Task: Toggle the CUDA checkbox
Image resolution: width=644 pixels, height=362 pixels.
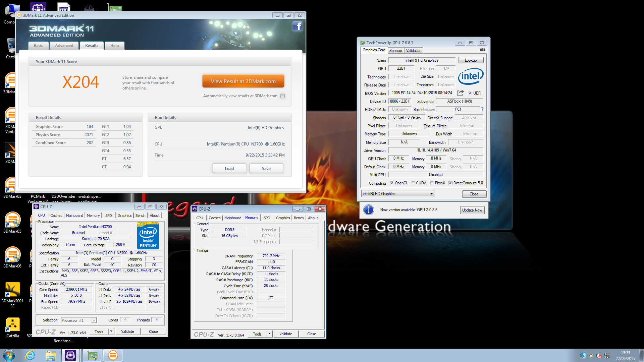Action: pyautogui.click(x=413, y=183)
